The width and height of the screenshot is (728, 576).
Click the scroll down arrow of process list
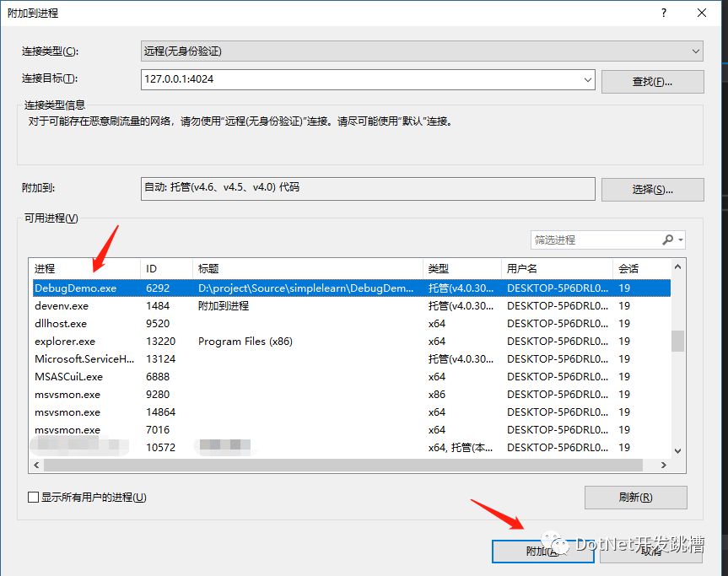(x=678, y=450)
